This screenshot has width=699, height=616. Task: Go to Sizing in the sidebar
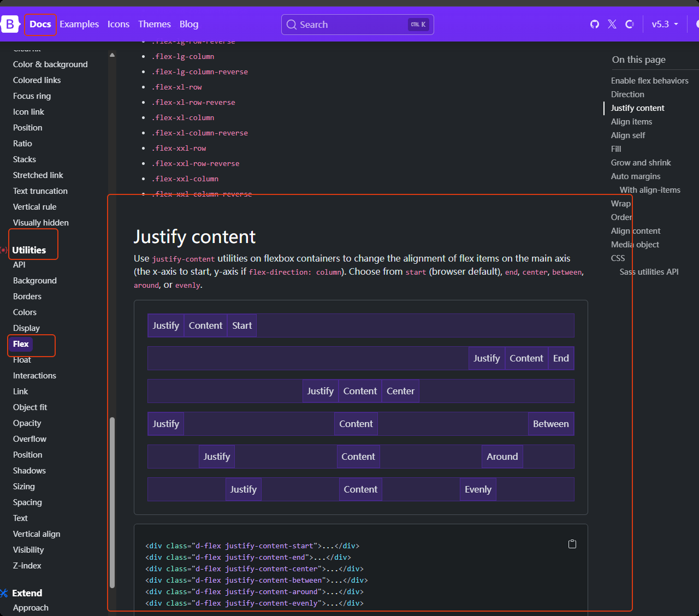[24, 487]
